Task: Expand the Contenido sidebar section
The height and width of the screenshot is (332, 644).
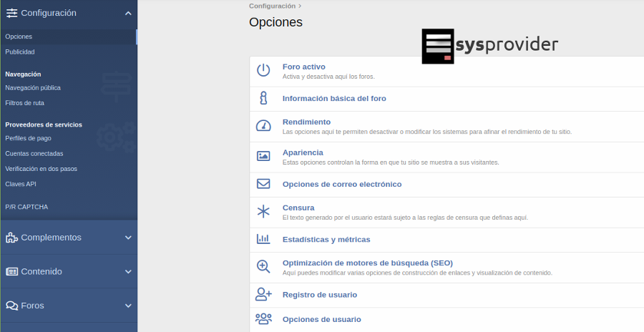Action: pos(127,272)
